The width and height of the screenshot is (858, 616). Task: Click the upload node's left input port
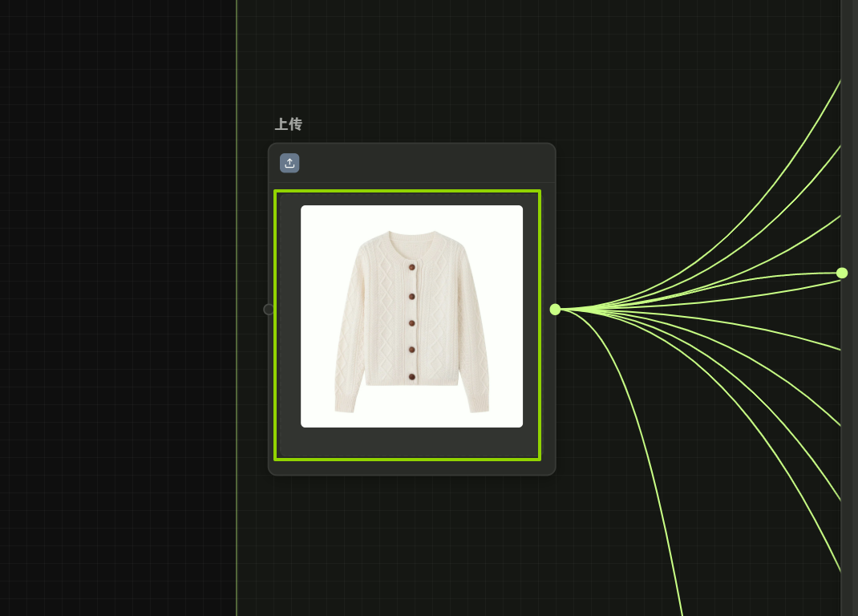[x=269, y=310]
